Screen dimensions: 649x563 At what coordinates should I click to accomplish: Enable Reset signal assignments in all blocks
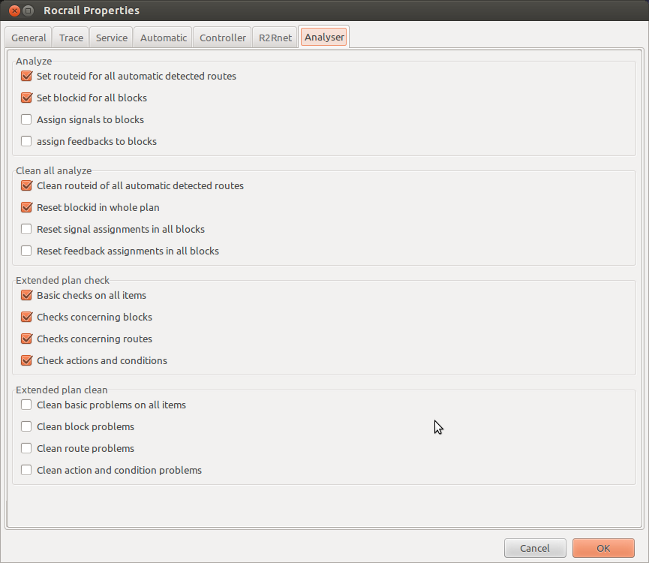point(27,230)
